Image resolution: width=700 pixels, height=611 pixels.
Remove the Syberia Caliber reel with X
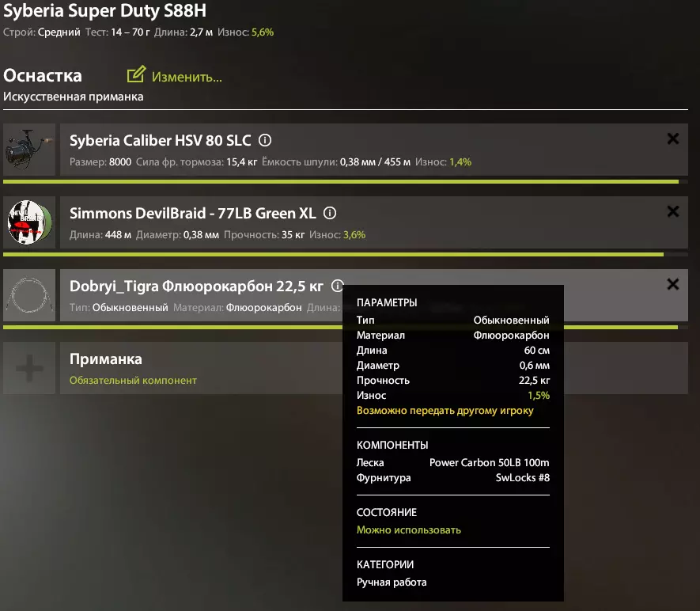[673, 139]
